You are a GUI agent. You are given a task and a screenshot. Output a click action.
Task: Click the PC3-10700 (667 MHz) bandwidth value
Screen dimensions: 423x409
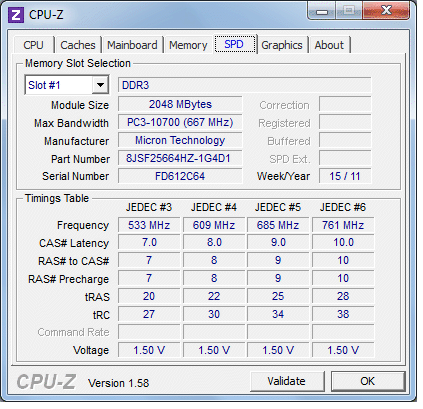tap(180, 122)
